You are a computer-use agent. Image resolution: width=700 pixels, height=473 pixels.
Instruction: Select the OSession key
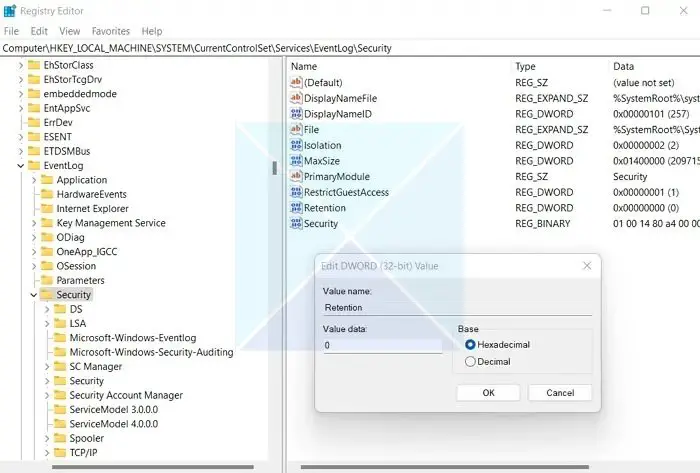(x=76, y=266)
